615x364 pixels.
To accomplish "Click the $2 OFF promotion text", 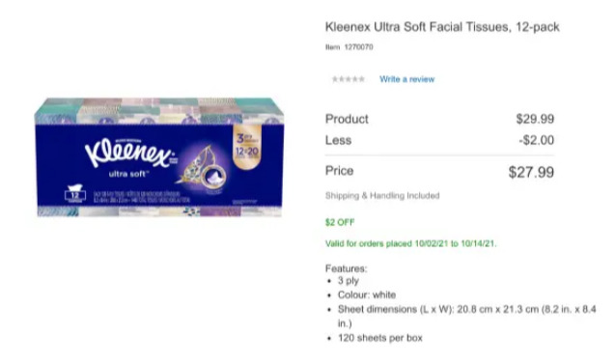I will tap(340, 222).
